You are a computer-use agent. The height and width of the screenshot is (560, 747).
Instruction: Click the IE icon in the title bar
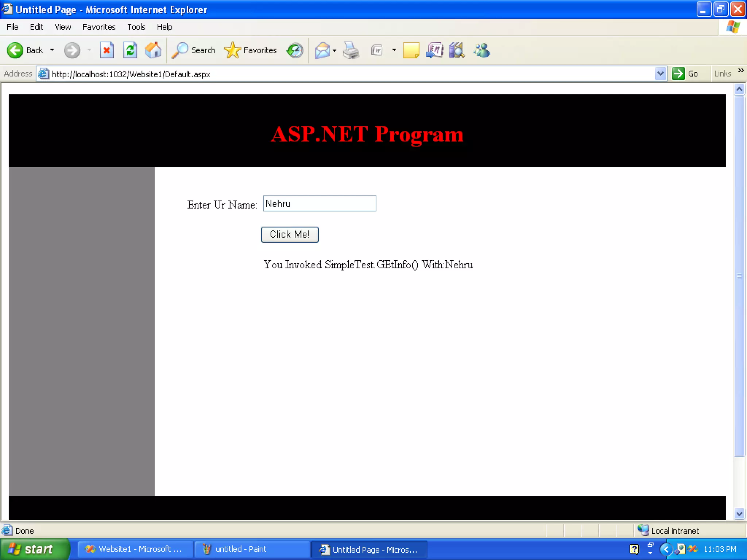coord(7,9)
